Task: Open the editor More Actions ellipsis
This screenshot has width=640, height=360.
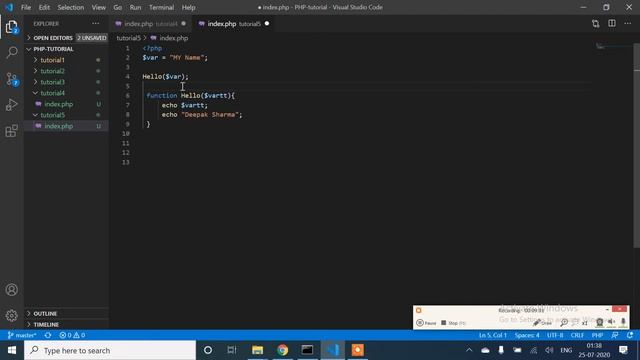Action: tap(628, 24)
